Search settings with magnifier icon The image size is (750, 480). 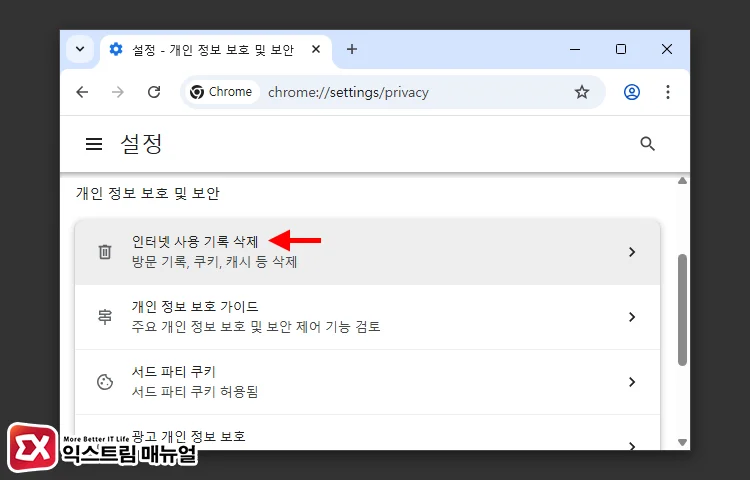pyautogui.click(x=647, y=144)
